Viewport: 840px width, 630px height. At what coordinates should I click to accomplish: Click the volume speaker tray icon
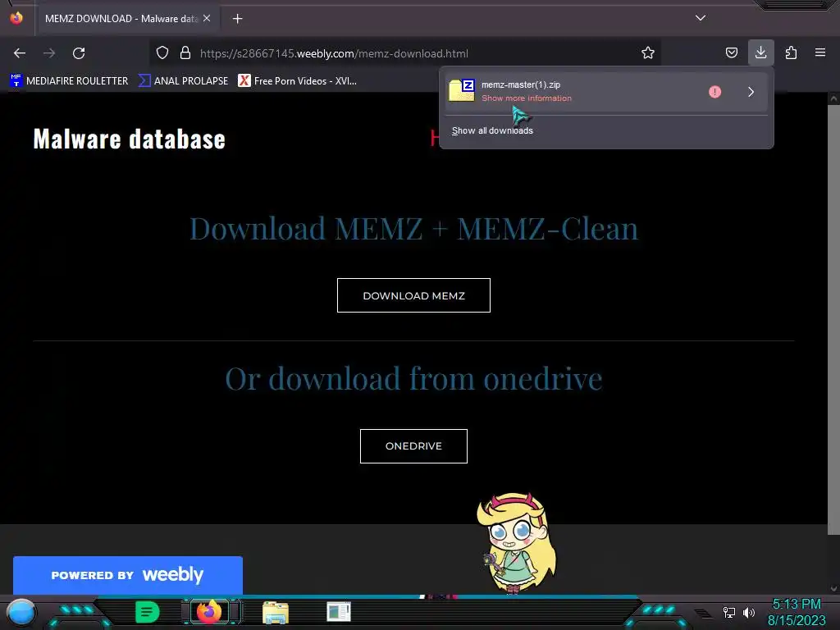748,612
